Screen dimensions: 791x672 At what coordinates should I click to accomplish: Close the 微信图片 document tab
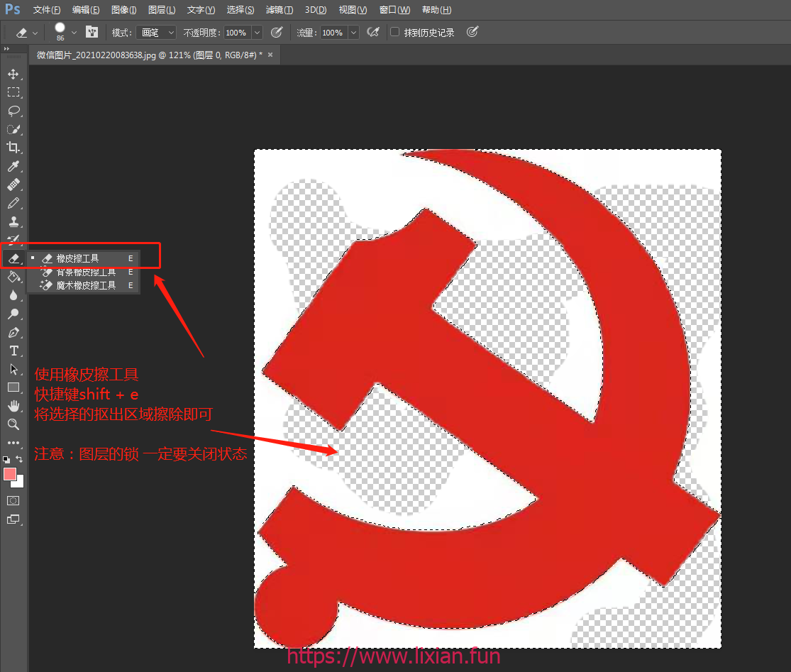click(x=270, y=55)
